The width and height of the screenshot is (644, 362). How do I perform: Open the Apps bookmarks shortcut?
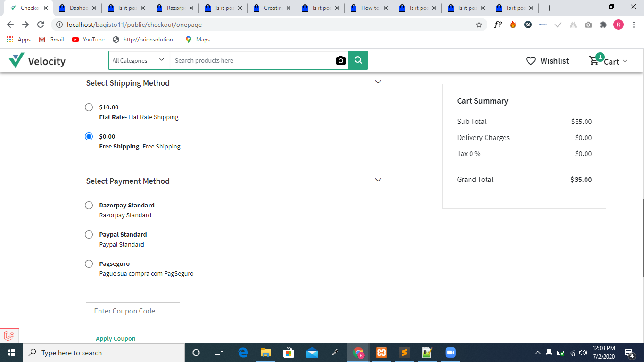coord(19,40)
